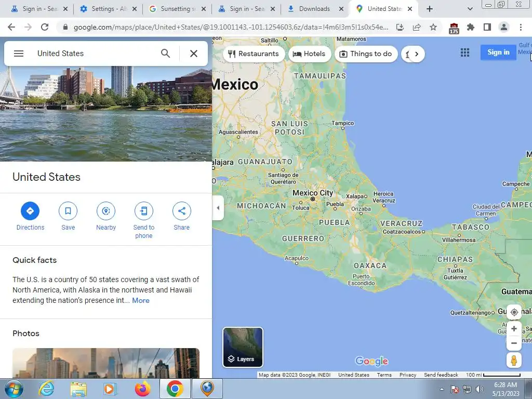The width and height of the screenshot is (532, 399).
Task: Save United States to your lists
Action: [x=68, y=211]
